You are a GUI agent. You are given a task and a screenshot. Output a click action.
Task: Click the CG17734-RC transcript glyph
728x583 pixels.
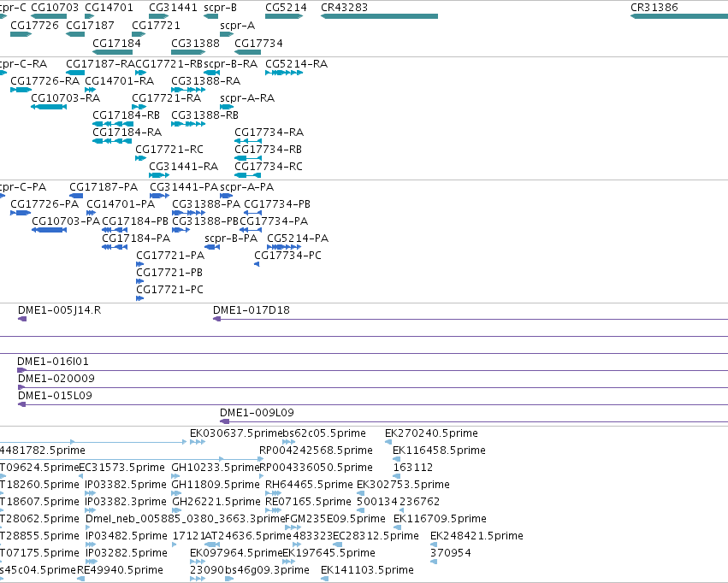(248, 175)
